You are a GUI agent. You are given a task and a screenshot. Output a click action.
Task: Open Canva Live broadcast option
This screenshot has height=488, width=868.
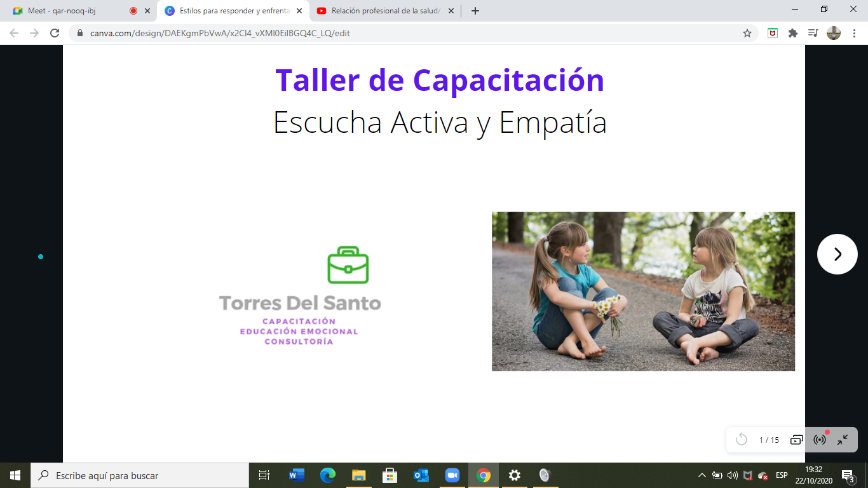[820, 440]
